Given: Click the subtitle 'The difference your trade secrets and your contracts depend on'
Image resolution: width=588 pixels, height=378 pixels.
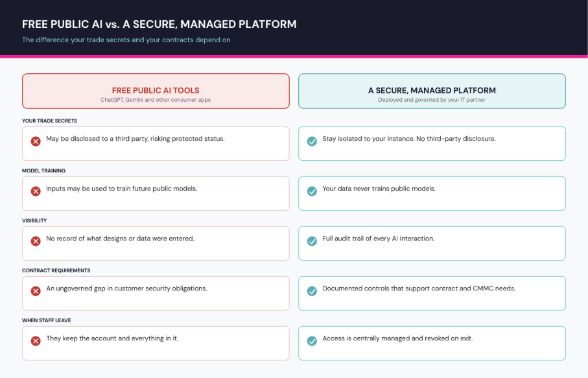Looking at the screenshot, I should 126,40.
